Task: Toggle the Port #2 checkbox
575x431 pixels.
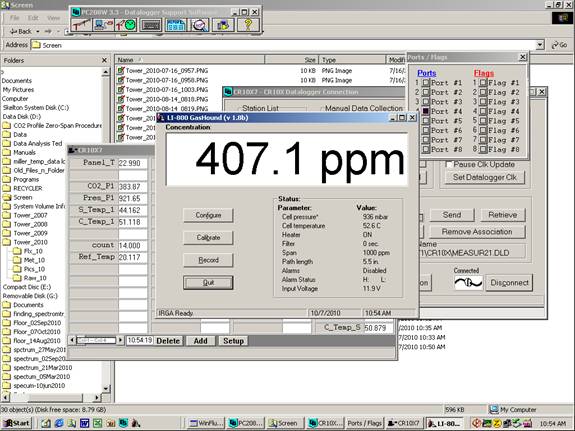Action: point(425,92)
